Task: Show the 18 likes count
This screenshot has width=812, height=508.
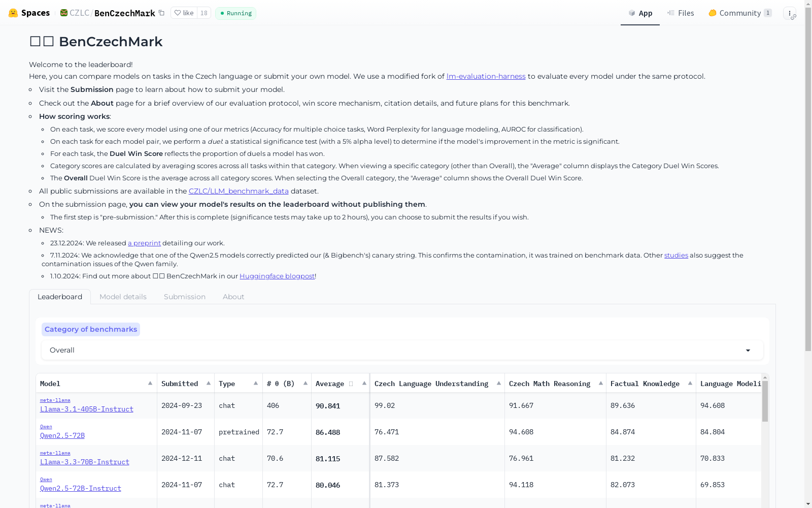Action: pos(204,13)
